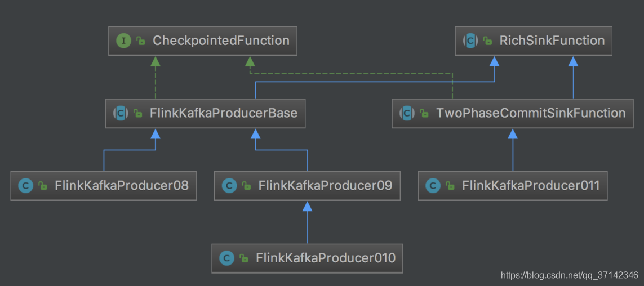The width and height of the screenshot is (644, 286).
Task: Click the class icon on FlinkKafkaProducer08
Action: pyautogui.click(x=25, y=185)
